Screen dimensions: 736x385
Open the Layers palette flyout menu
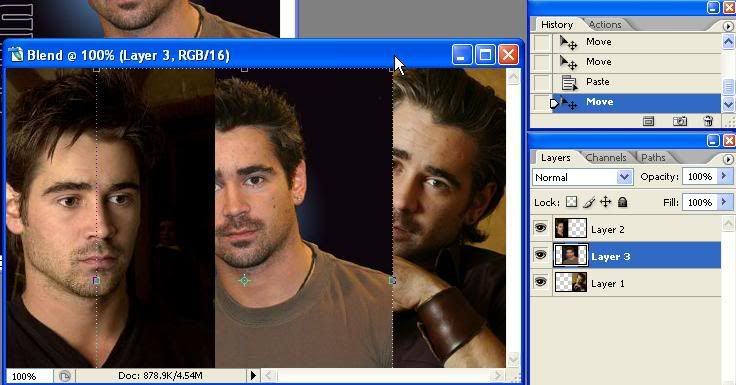(x=728, y=159)
